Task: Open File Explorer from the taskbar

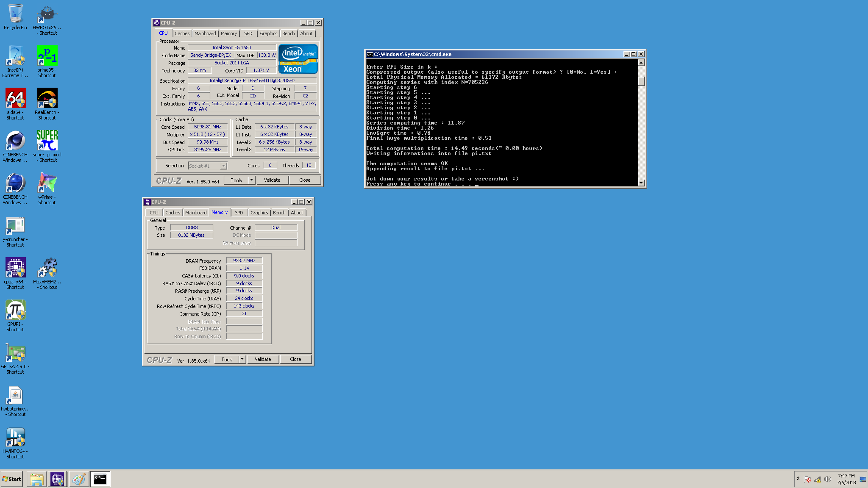Action: (37, 479)
